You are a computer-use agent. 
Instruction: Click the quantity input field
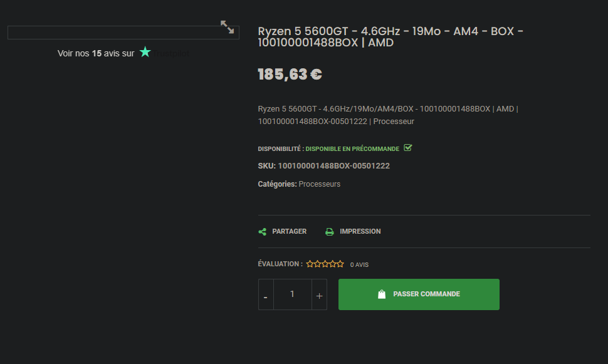pos(292,294)
